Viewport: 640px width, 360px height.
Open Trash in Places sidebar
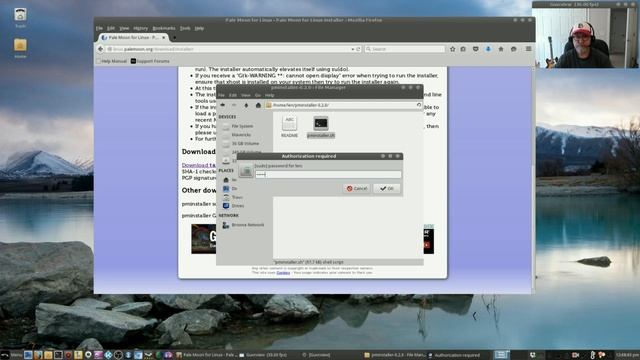point(237,197)
